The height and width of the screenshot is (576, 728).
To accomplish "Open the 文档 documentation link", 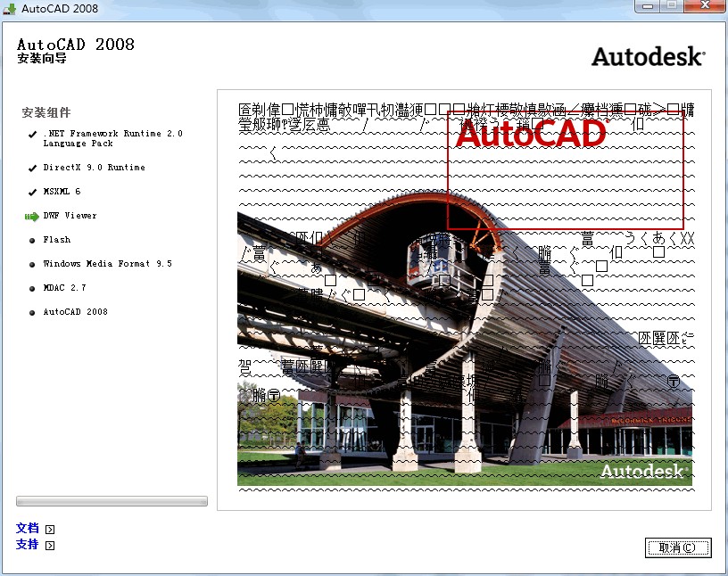I will (27, 528).
